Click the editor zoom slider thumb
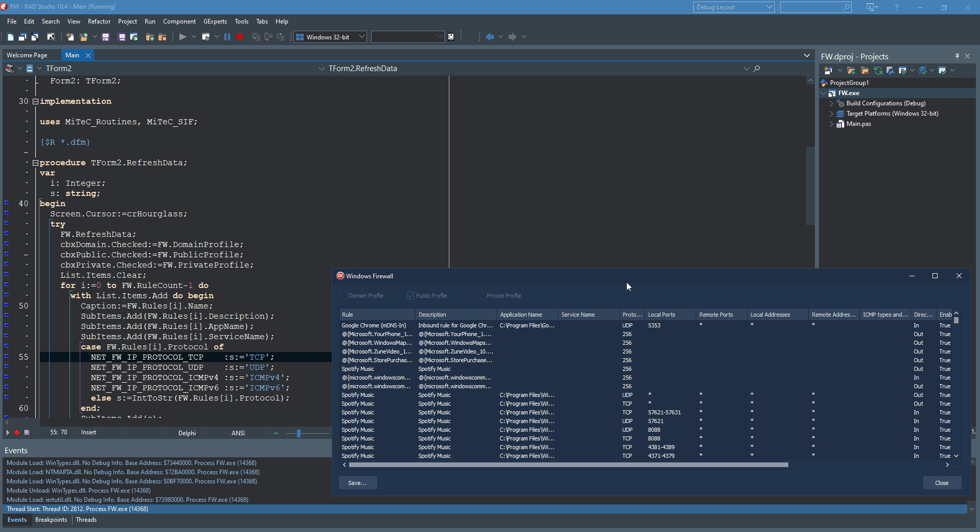Viewport: 980px width, 532px height. (299, 433)
